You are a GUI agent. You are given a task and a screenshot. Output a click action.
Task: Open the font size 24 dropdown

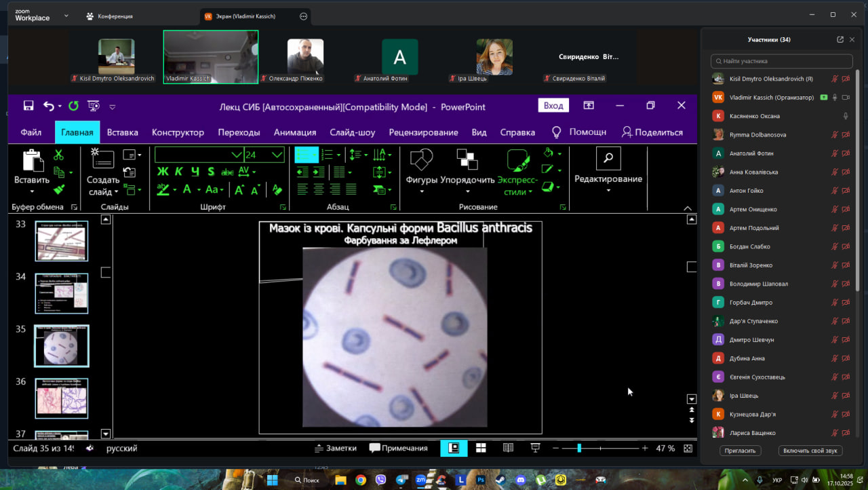pos(277,155)
